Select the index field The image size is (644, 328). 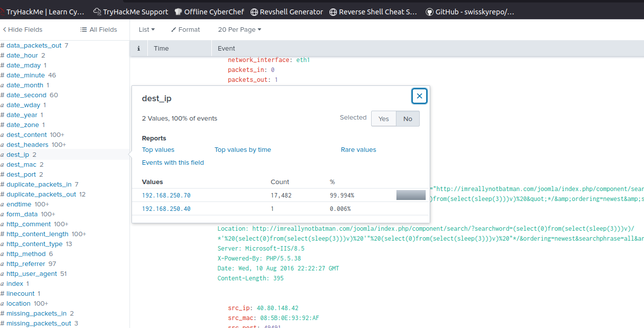[x=15, y=284]
